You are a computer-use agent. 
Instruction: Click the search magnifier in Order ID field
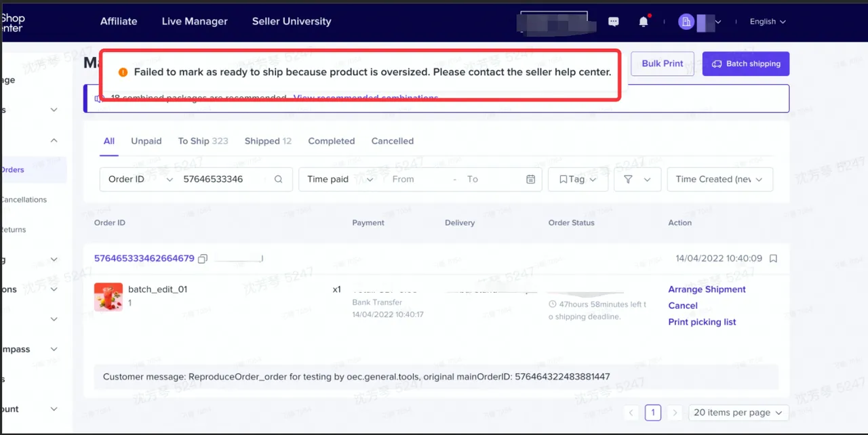[278, 180]
